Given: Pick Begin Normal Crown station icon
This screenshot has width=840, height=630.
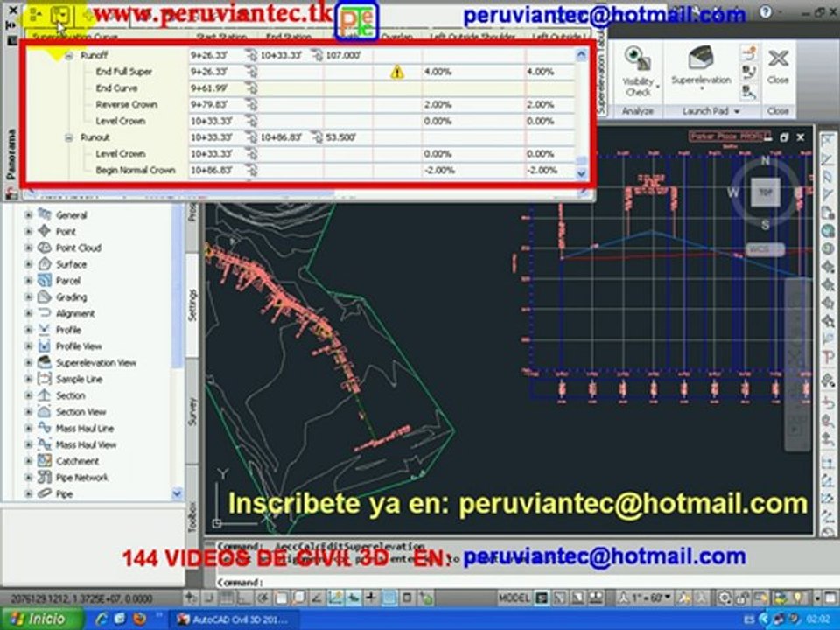Looking at the screenshot, I should [x=251, y=171].
